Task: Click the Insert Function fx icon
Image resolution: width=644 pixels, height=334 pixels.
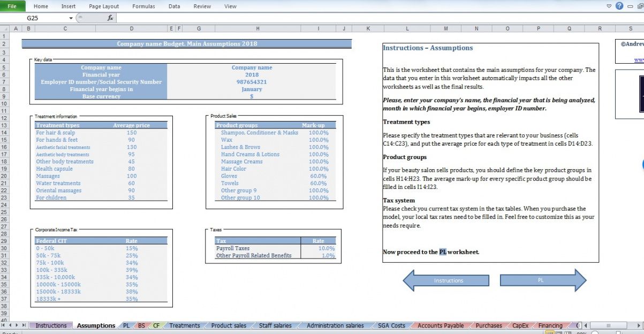Action: coord(110,18)
